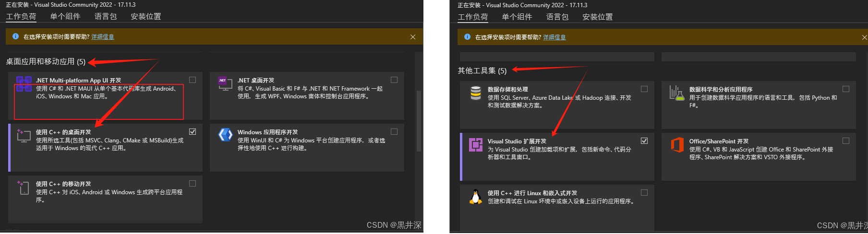
Task: Check the Windows 应用程序开发 checkbox
Action: 394,131
